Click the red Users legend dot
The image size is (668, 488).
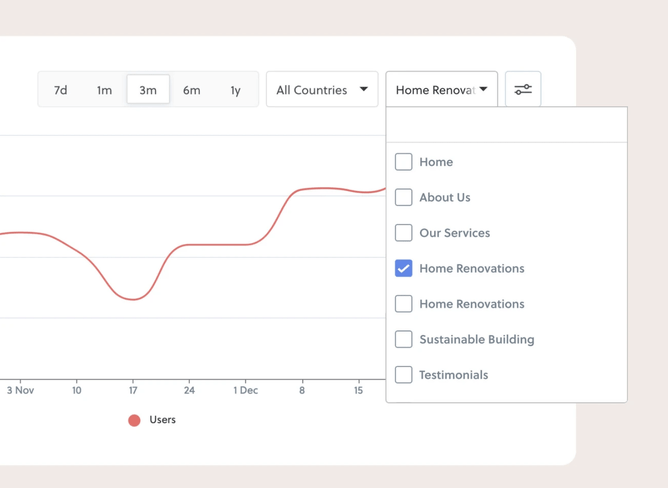(134, 420)
